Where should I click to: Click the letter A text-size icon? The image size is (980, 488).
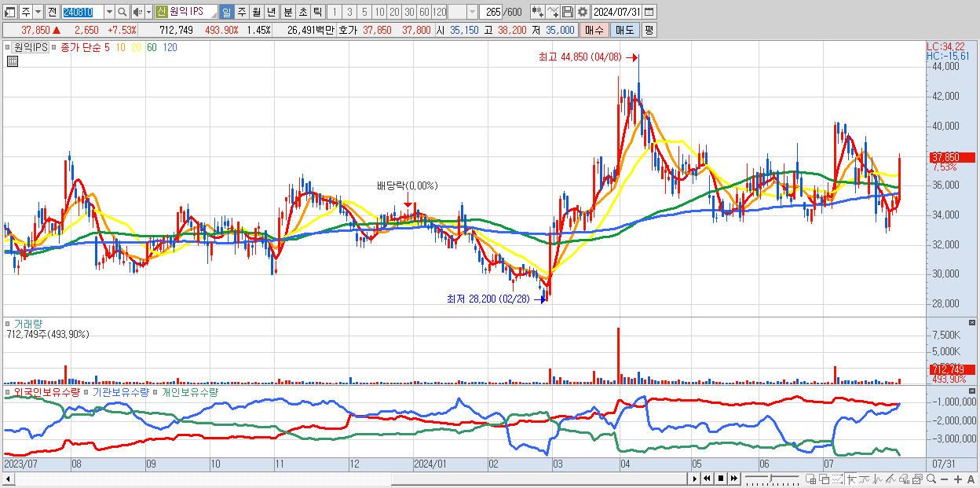tap(971, 479)
